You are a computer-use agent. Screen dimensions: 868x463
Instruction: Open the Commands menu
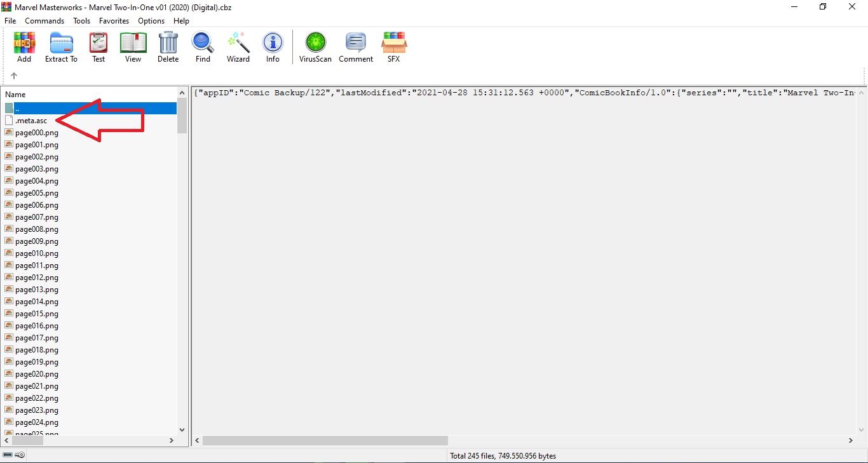click(44, 21)
